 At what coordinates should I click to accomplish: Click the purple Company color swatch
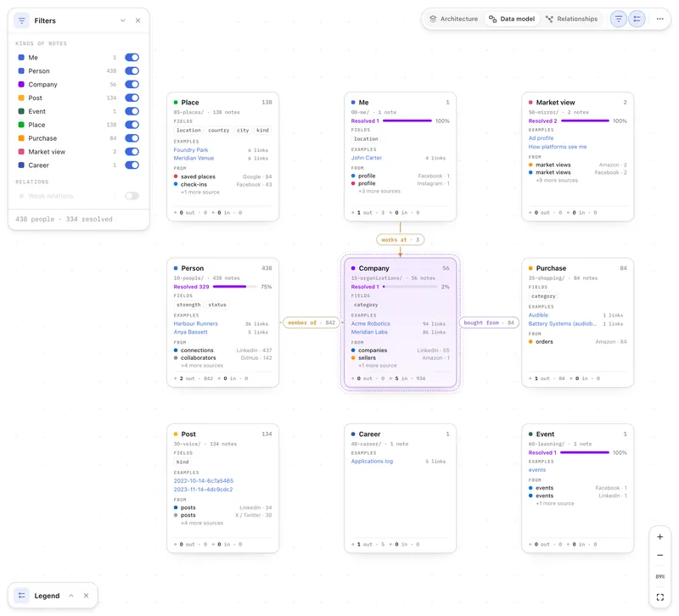pos(21,84)
